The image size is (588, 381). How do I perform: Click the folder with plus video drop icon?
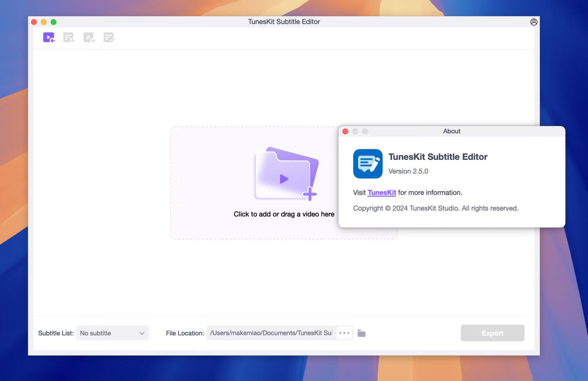pyautogui.click(x=287, y=174)
